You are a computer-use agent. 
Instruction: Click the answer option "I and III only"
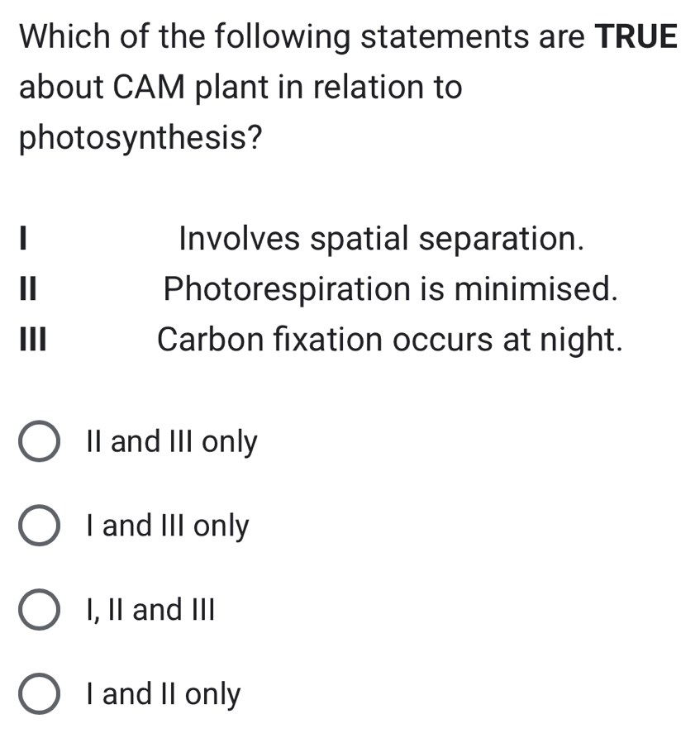pyautogui.click(x=165, y=526)
